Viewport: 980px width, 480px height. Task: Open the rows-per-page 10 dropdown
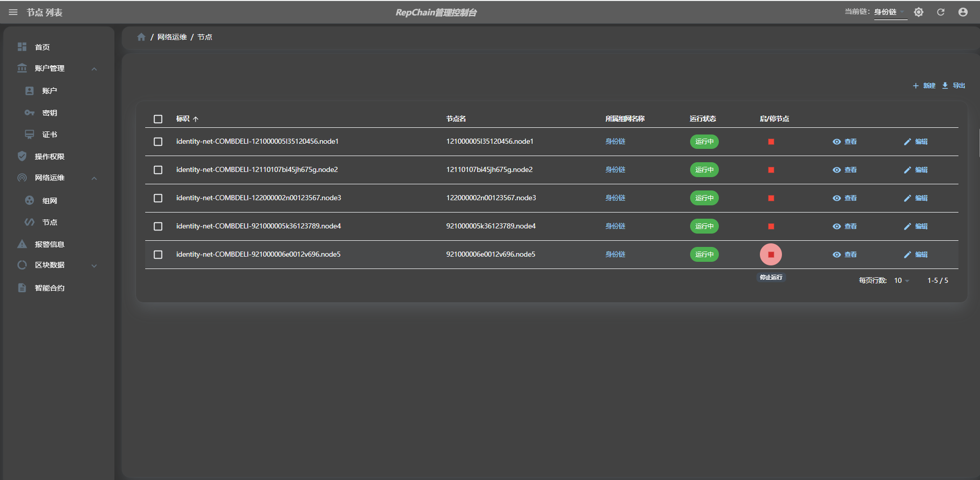tap(901, 280)
